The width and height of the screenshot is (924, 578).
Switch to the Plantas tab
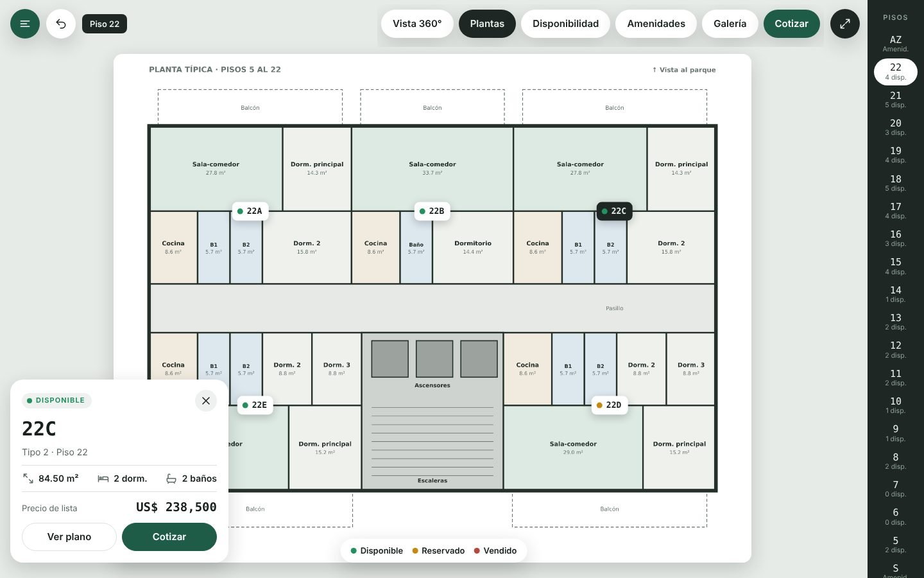[x=487, y=24]
